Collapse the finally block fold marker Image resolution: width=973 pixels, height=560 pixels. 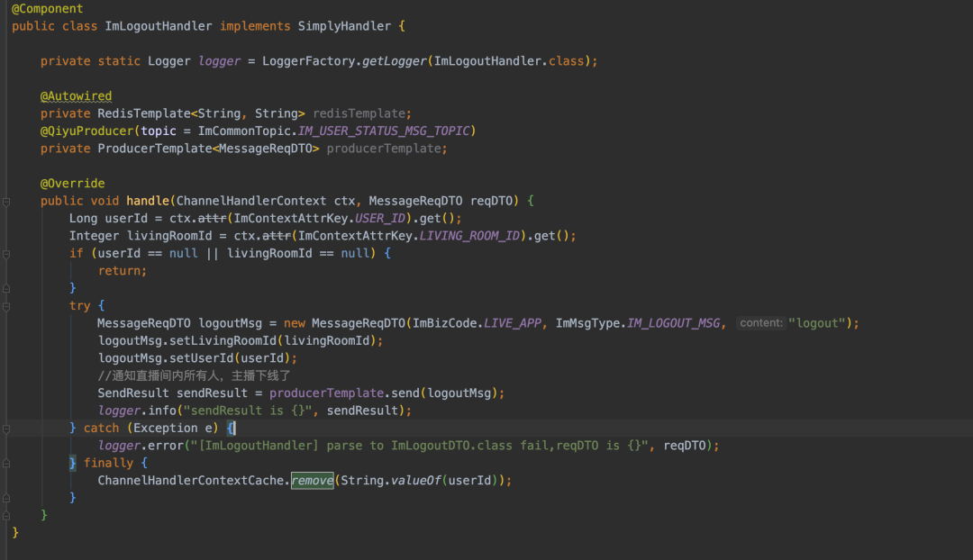click(5, 464)
